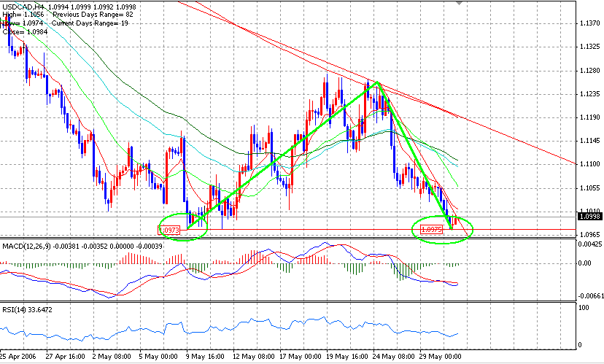Image resolution: width=604 pixels, height=364 pixels.
Task: Click the 0.00425 MACD scale value
Action: coord(591,244)
